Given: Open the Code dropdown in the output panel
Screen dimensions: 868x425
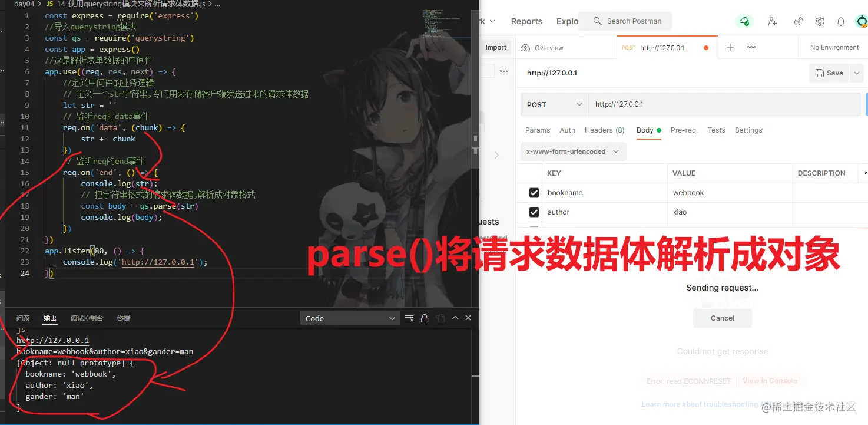Looking at the screenshot, I should pos(350,318).
